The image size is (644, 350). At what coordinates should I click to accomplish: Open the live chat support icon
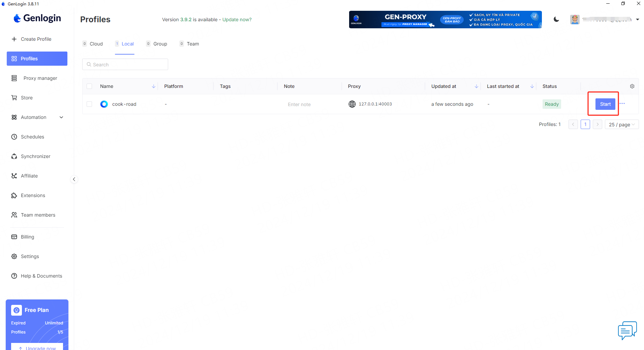click(627, 330)
